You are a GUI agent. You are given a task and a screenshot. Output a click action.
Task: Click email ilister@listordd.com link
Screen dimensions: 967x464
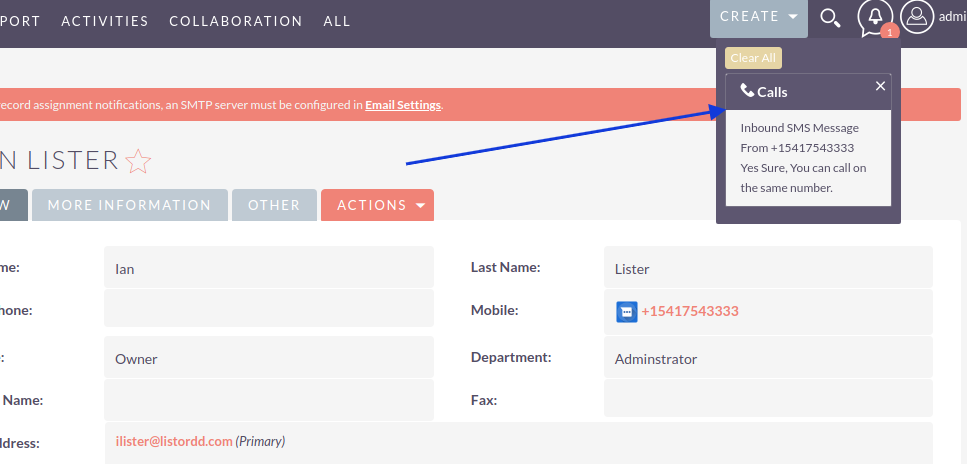coord(174,441)
